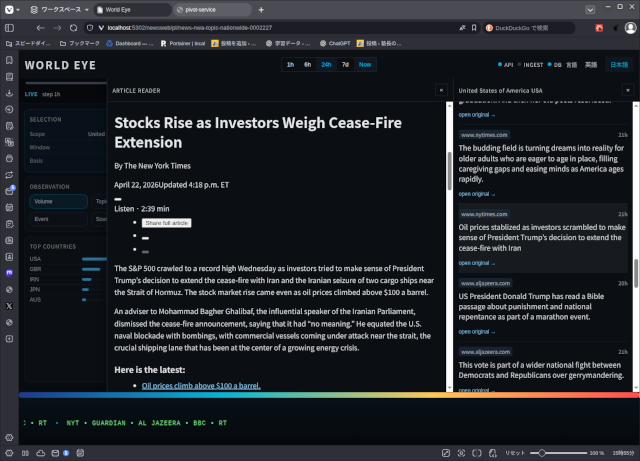Open the history panel in the sidebar
This screenshot has height=461, width=640.
[x=9, y=108]
